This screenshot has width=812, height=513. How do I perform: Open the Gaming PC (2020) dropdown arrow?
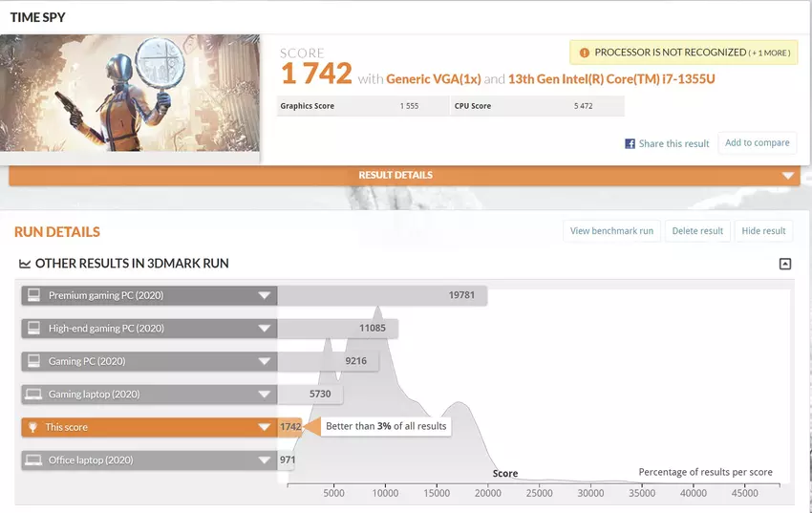[265, 362]
